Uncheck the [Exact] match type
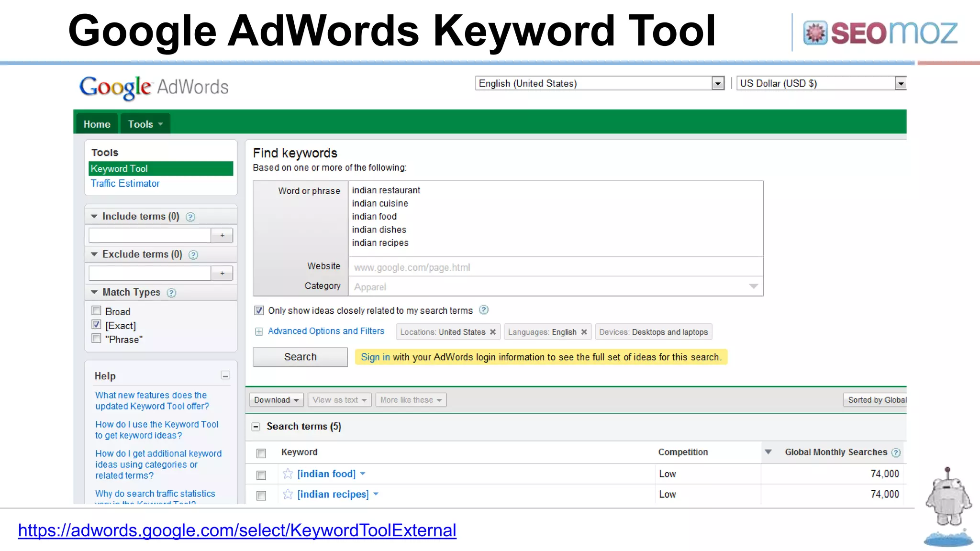This screenshot has width=980, height=551. tap(96, 325)
